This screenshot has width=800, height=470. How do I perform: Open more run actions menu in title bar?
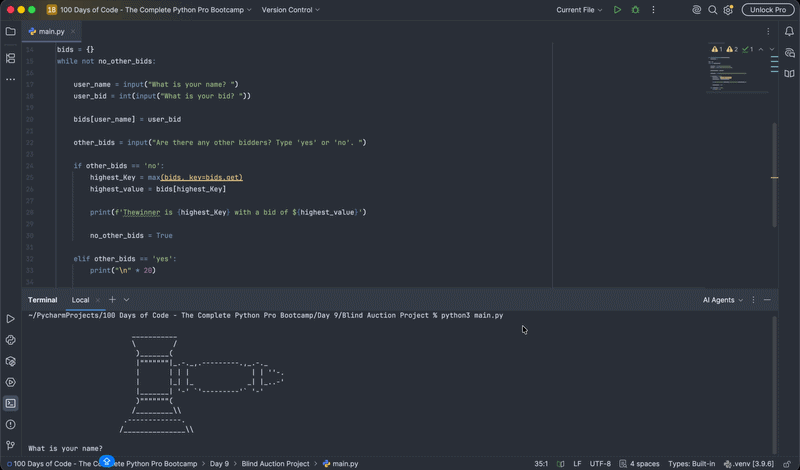[x=653, y=10]
